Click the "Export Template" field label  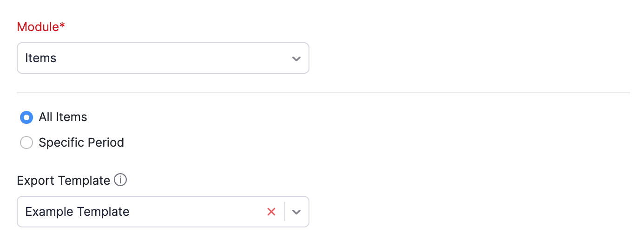click(x=63, y=180)
